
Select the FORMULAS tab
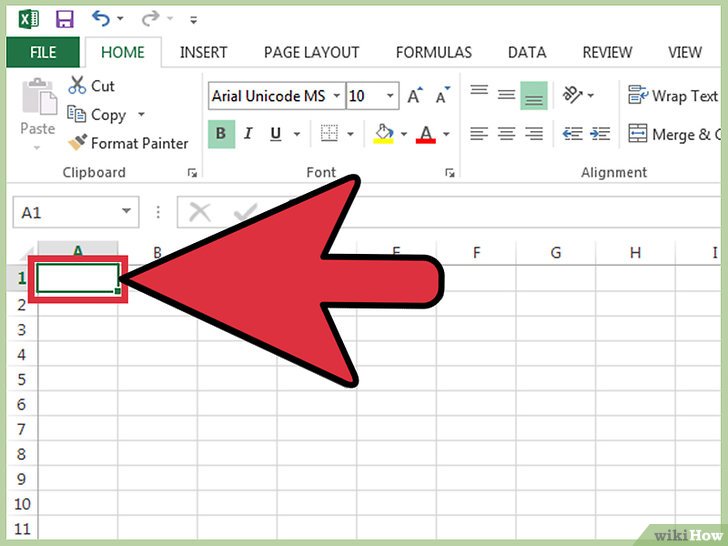pyautogui.click(x=434, y=52)
